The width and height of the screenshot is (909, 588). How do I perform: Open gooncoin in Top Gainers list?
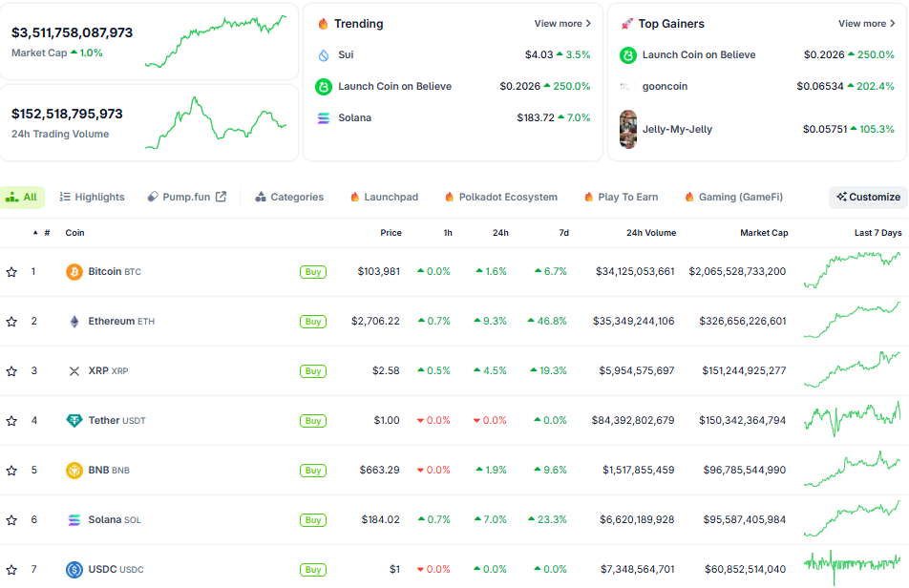point(665,87)
